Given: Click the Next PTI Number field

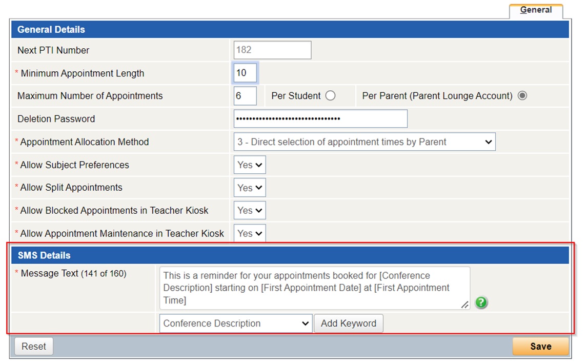Looking at the screenshot, I should pyautogui.click(x=272, y=50).
